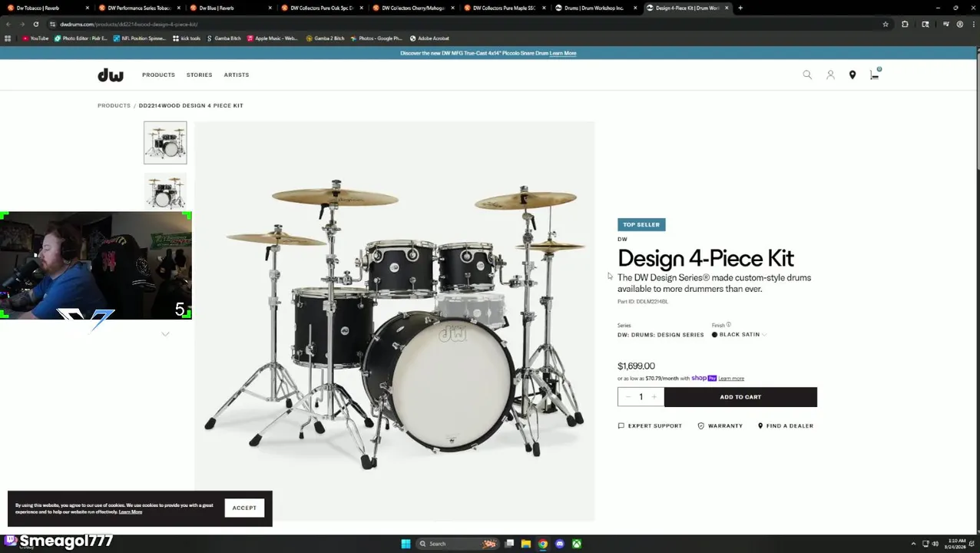Decrease quantity with the minus button

point(628,397)
